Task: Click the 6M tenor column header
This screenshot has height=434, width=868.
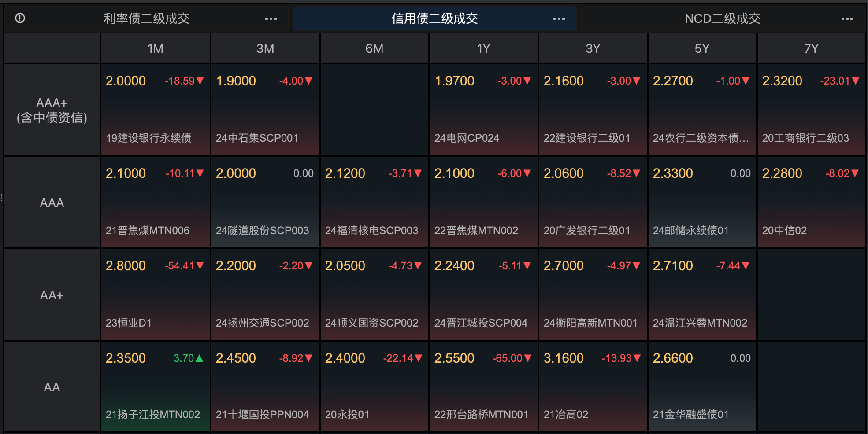Action: [375, 48]
